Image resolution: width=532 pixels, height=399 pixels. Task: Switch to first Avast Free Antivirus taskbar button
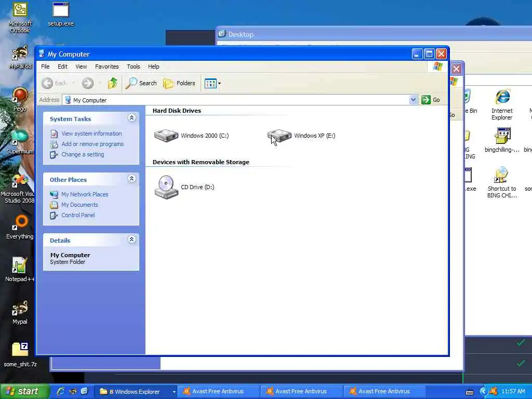[x=220, y=392]
